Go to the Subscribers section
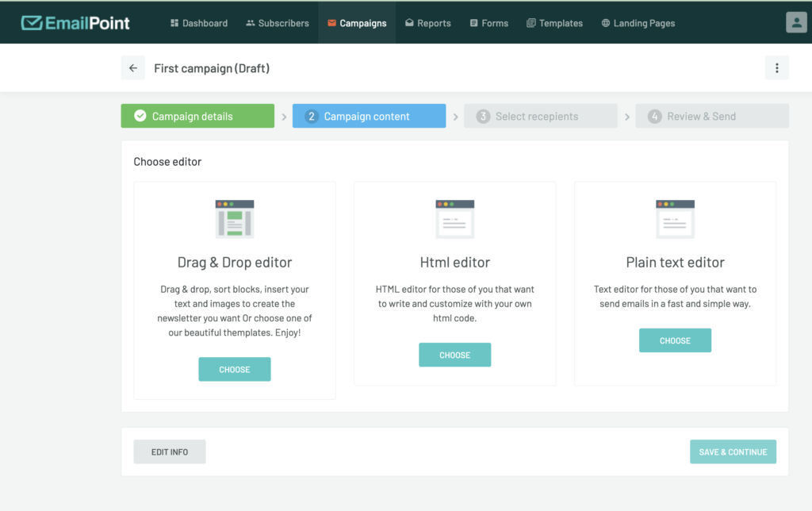This screenshot has height=511, width=812. [278, 23]
